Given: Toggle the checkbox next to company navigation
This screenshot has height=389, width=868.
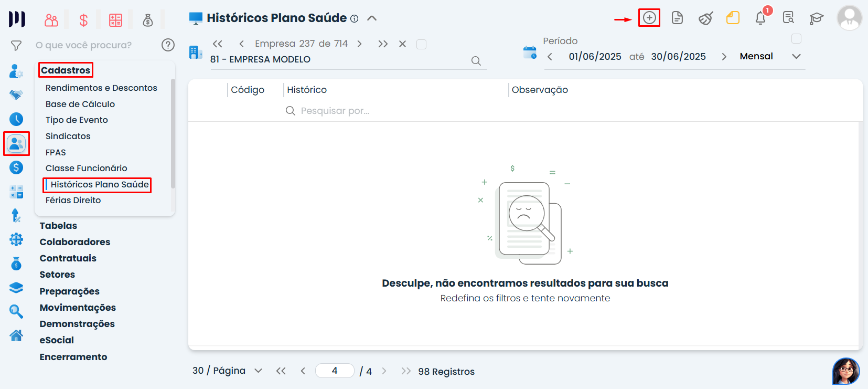Looking at the screenshot, I should [421, 44].
